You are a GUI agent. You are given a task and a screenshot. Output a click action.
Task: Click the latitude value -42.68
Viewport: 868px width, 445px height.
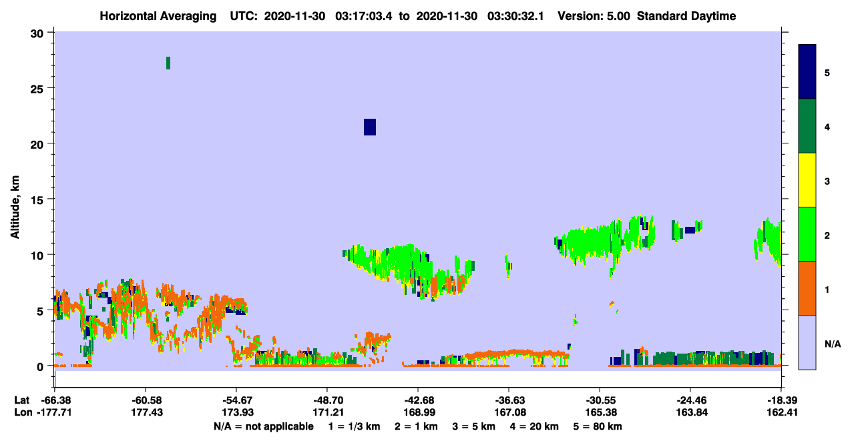pyautogui.click(x=417, y=400)
